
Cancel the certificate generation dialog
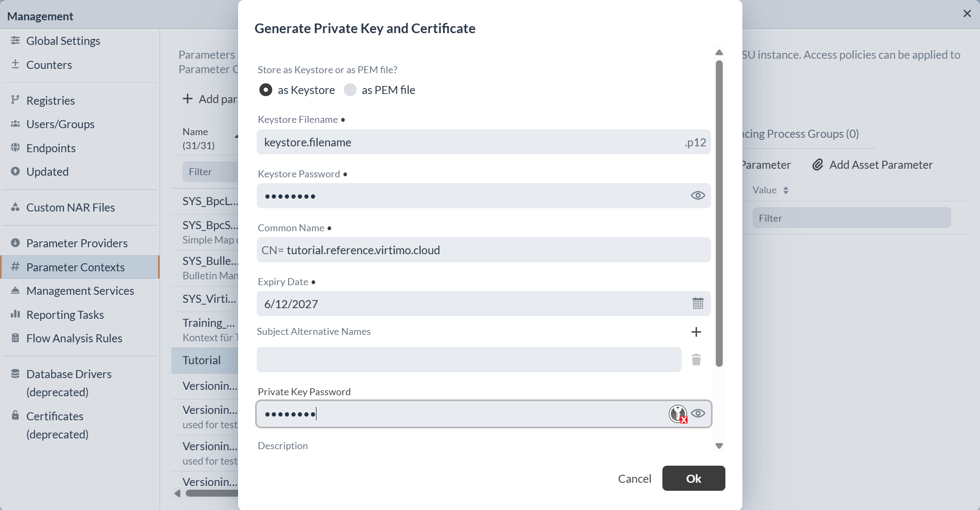point(635,478)
